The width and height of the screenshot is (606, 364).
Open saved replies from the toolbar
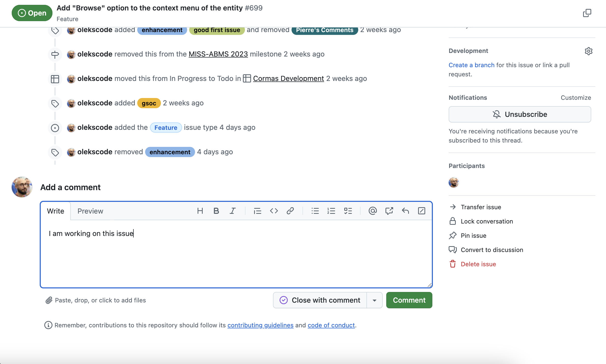[x=405, y=211]
